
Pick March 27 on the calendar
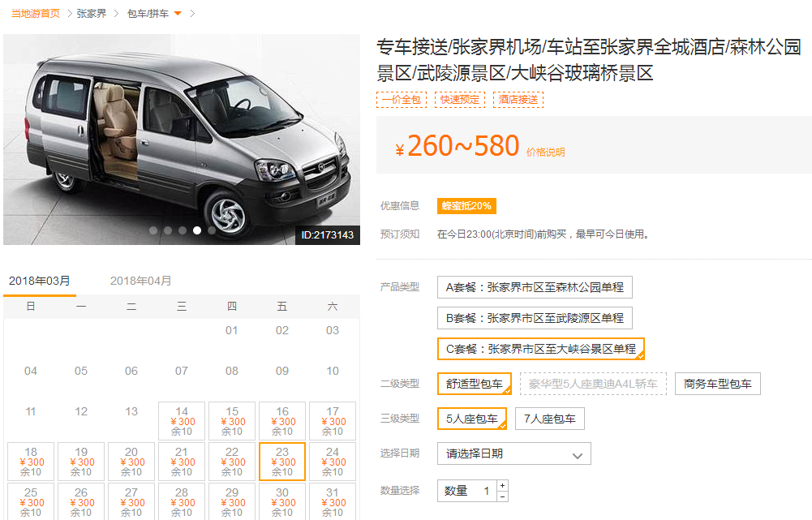(x=131, y=501)
